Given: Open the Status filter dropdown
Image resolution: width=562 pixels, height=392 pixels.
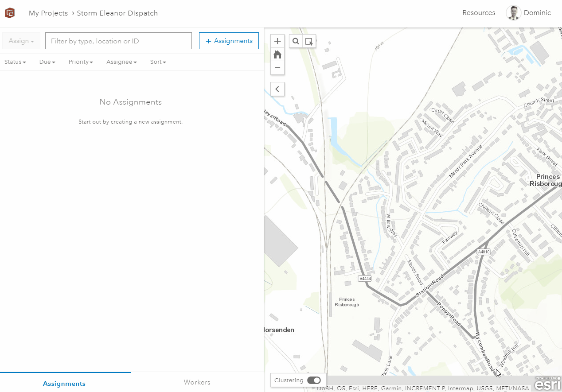Looking at the screenshot, I should pos(15,62).
